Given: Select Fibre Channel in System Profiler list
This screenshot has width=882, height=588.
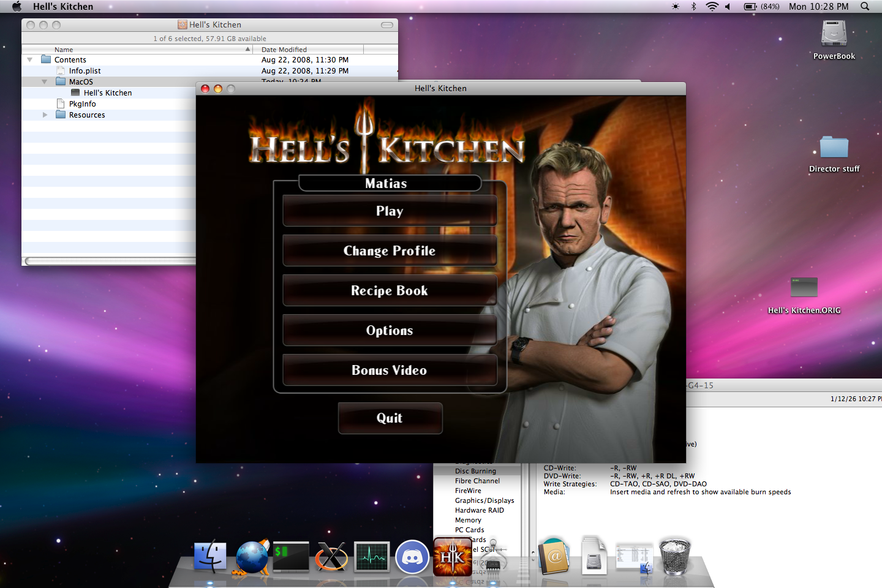Looking at the screenshot, I should click(477, 481).
